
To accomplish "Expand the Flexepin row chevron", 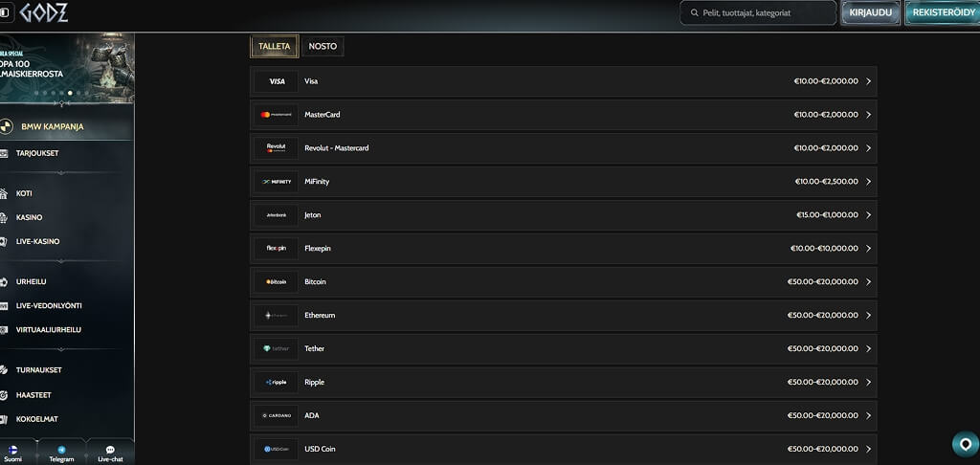I will [869, 248].
